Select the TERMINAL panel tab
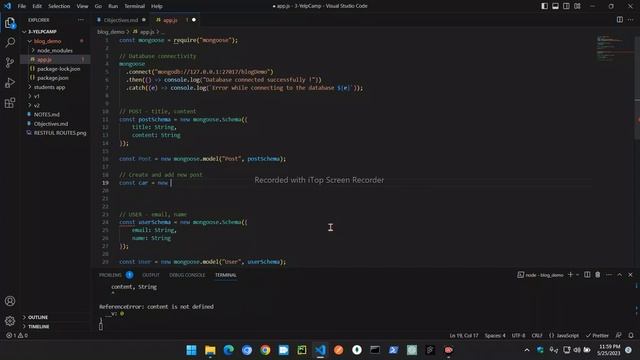The width and height of the screenshot is (640, 360). pyautogui.click(x=226, y=275)
